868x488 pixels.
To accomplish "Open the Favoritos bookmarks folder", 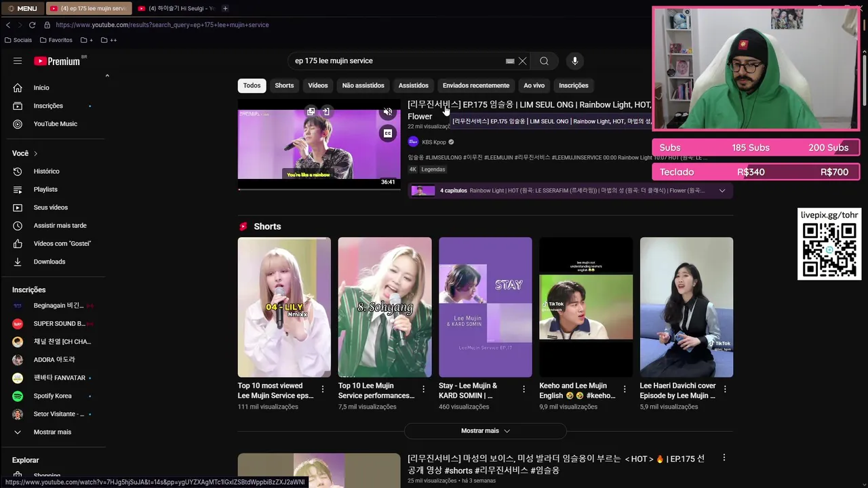I will coord(56,40).
